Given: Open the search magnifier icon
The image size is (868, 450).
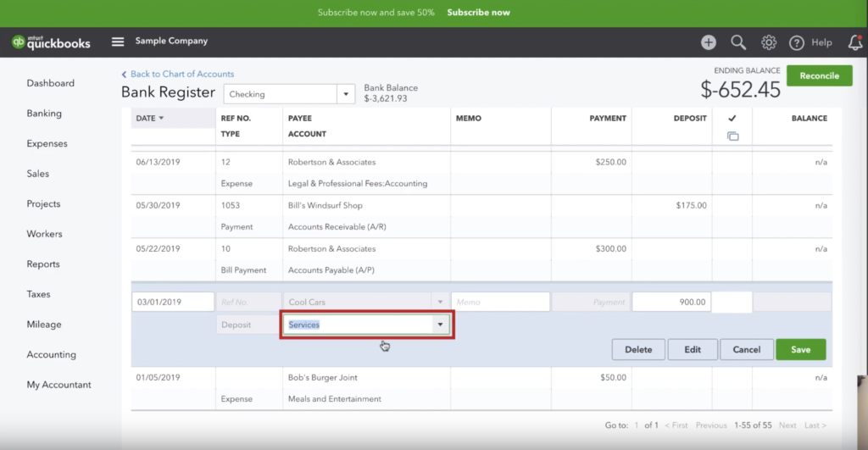Looking at the screenshot, I should pos(738,42).
